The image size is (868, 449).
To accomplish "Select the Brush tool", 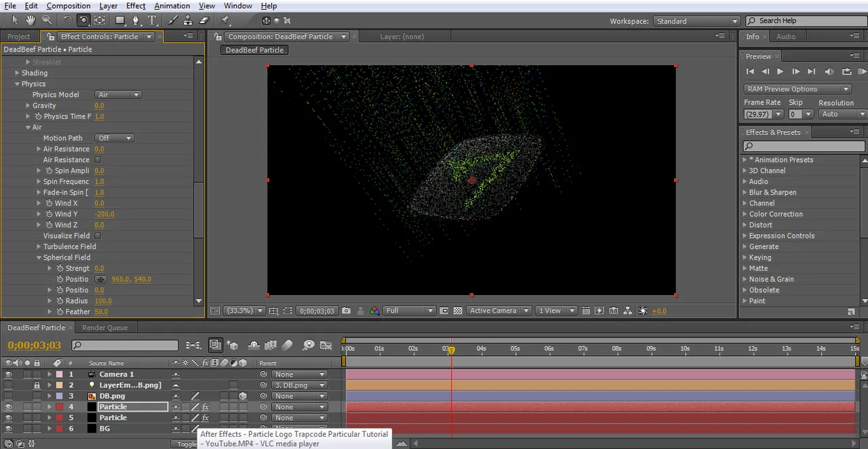I will click(172, 20).
